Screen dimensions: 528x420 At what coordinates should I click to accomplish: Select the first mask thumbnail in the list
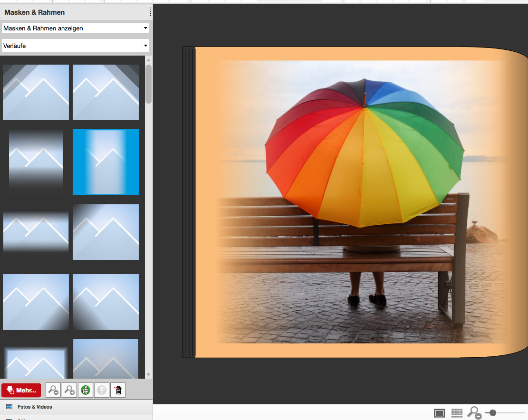pyautogui.click(x=36, y=92)
